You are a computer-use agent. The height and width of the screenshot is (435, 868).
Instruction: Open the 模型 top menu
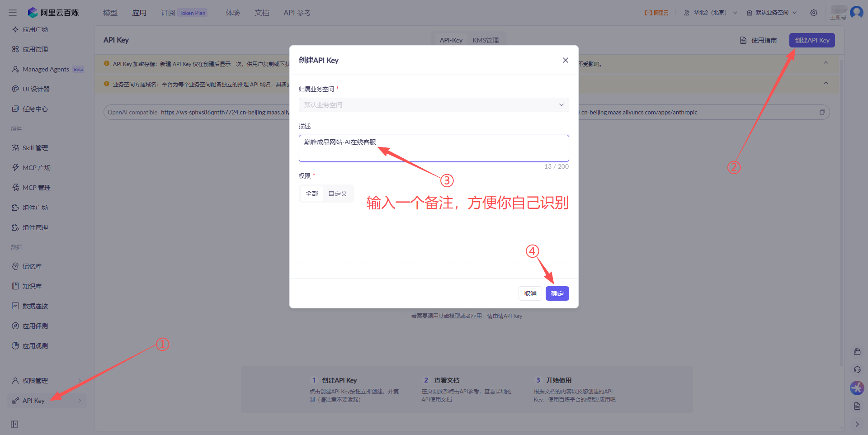[110, 13]
